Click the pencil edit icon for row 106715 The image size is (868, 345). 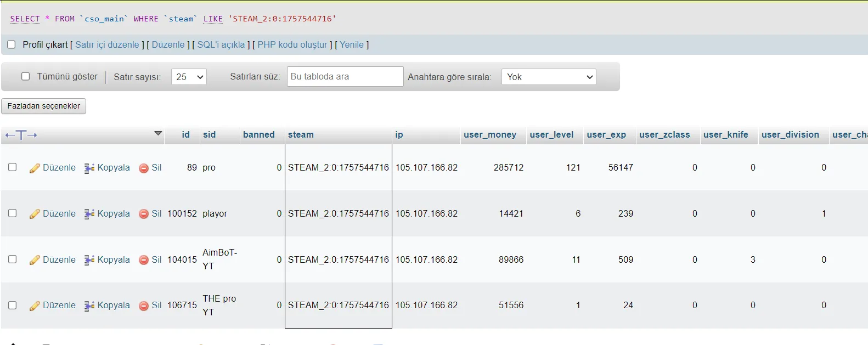(x=35, y=306)
